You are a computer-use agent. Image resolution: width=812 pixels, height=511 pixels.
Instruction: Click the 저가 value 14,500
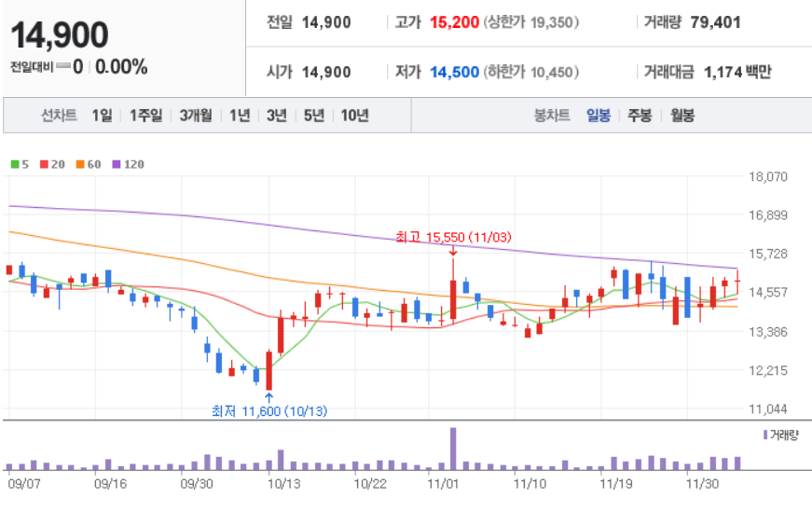454,72
